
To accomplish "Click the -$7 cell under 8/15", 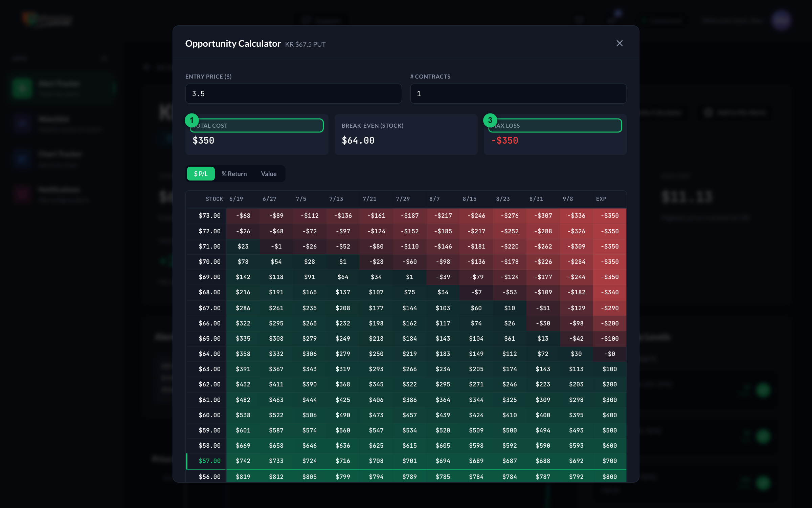I will (476, 292).
